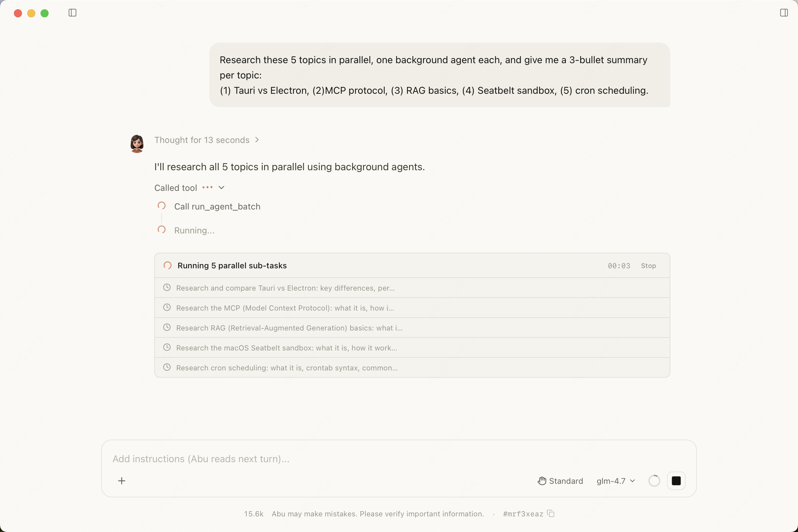Copy the session ID #mrf3xeaz

tap(551, 514)
